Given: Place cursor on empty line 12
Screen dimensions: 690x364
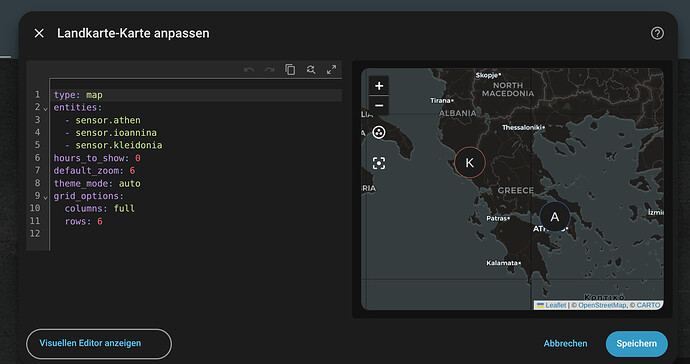Looking at the screenshot, I should 195,234.
